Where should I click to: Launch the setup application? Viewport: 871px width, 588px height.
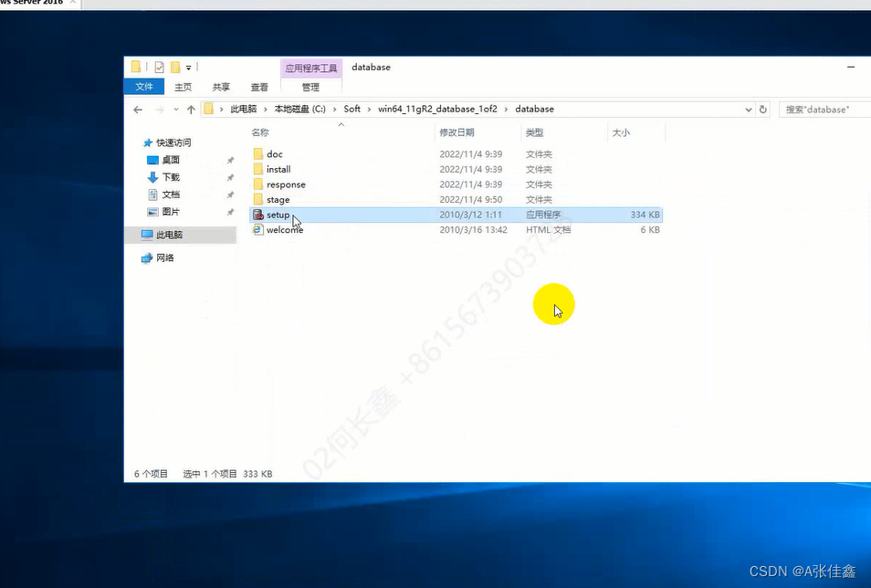(x=277, y=215)
